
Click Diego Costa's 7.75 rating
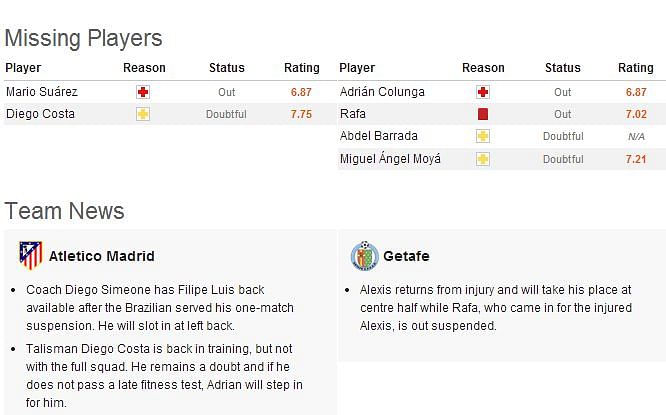pyautogui.click(x=301, y=114)
